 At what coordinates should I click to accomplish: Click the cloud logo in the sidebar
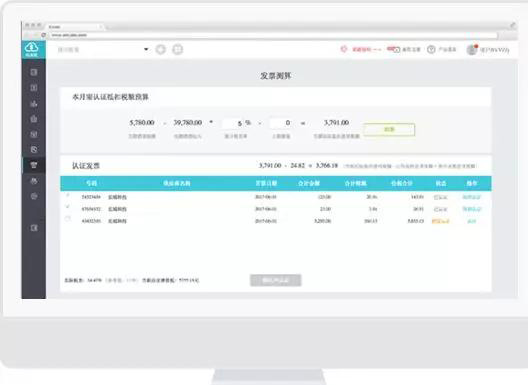32,49
